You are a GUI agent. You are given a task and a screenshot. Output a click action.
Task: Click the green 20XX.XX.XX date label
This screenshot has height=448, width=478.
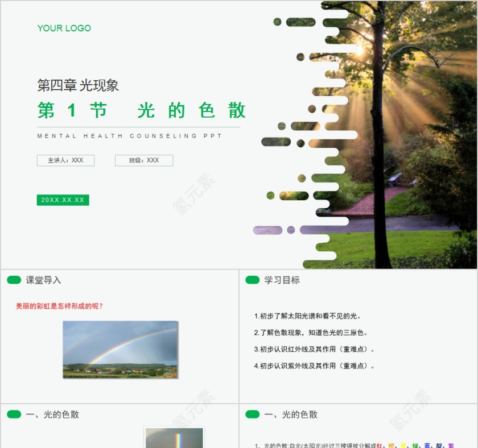[63, 200]
